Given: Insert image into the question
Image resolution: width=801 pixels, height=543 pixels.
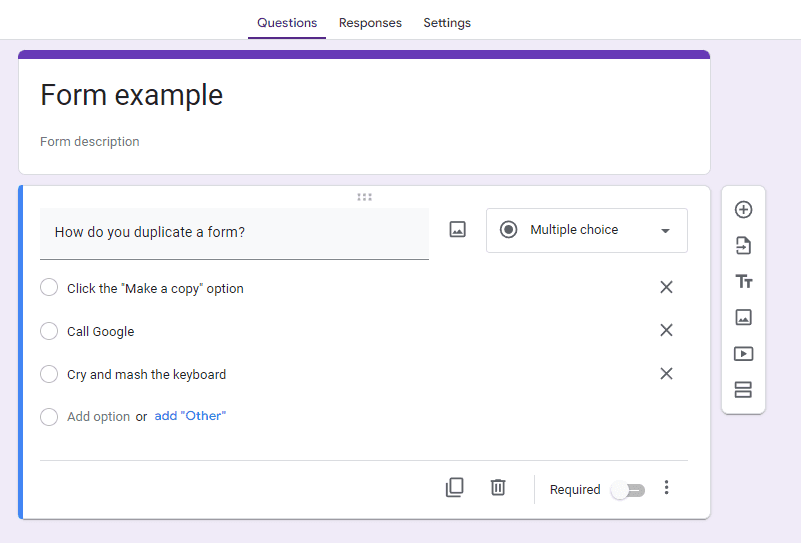Looking at the screenshot, I should pos(457,229).
